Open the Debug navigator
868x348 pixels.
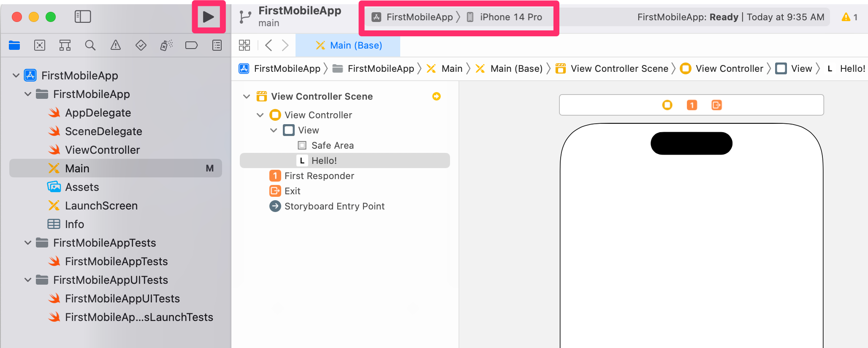click(166, 45)
